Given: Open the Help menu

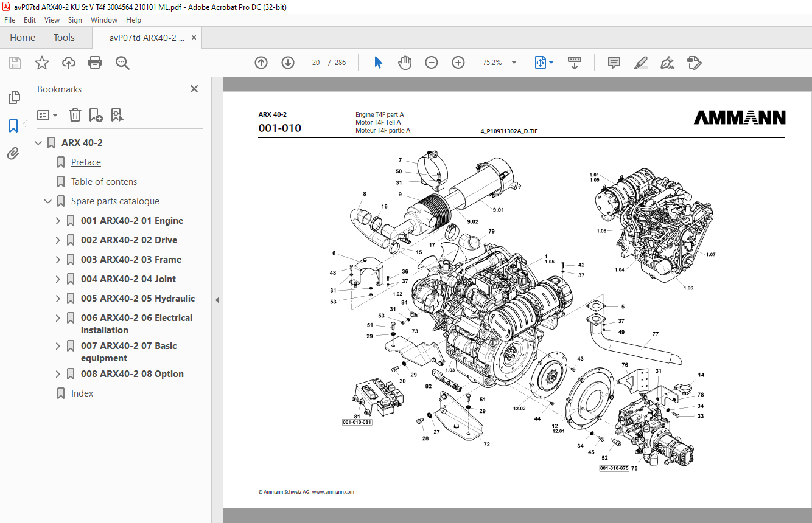Looking at the screenshot, I should pos(133,20).
